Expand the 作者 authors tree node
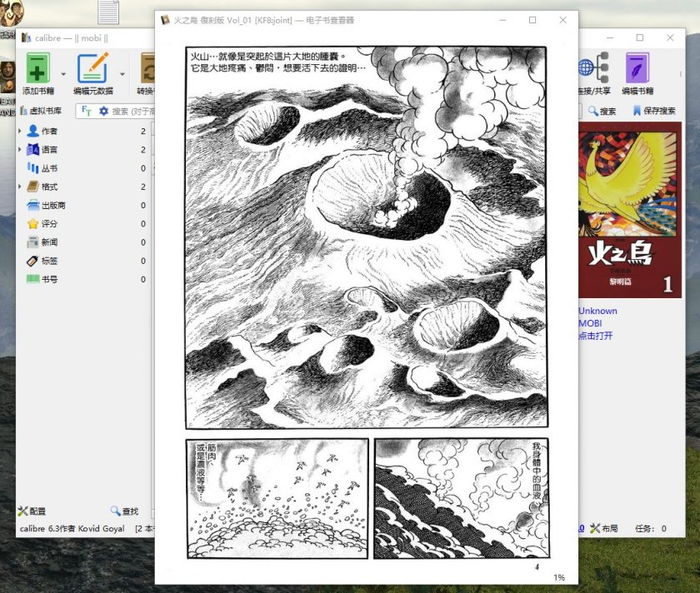Screen dimensions: 700x593 [20, 131]
